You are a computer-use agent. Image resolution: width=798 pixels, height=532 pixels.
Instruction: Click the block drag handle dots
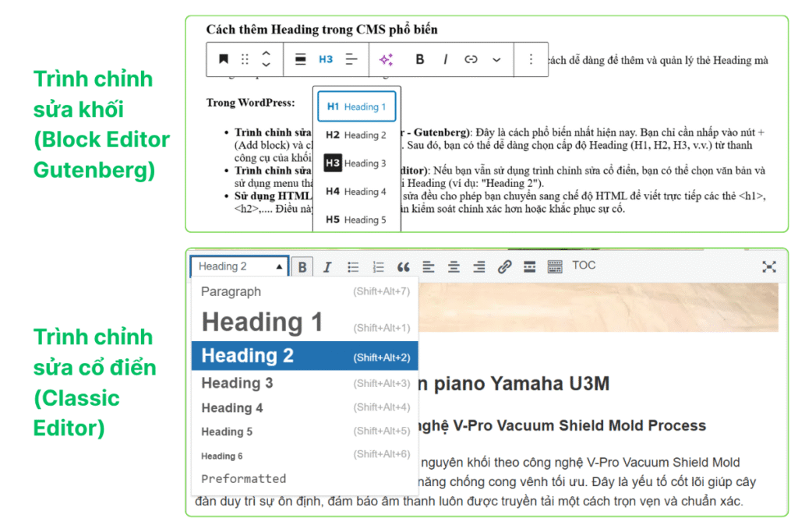tap(245, 59)
